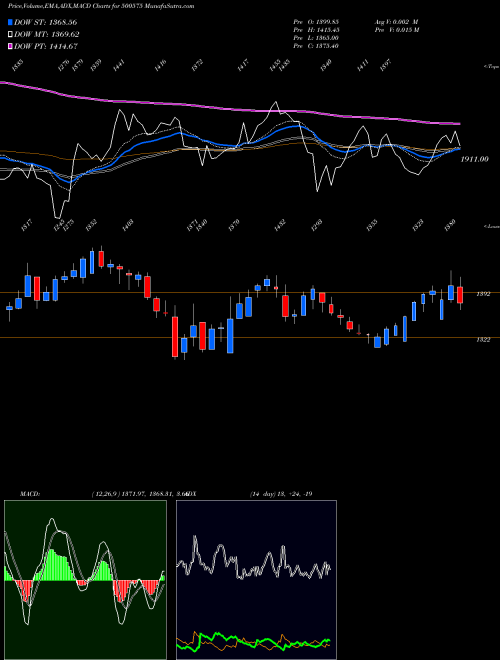
Task: Click the magenta DOW PT legend swatch
Action: point(10,46)
